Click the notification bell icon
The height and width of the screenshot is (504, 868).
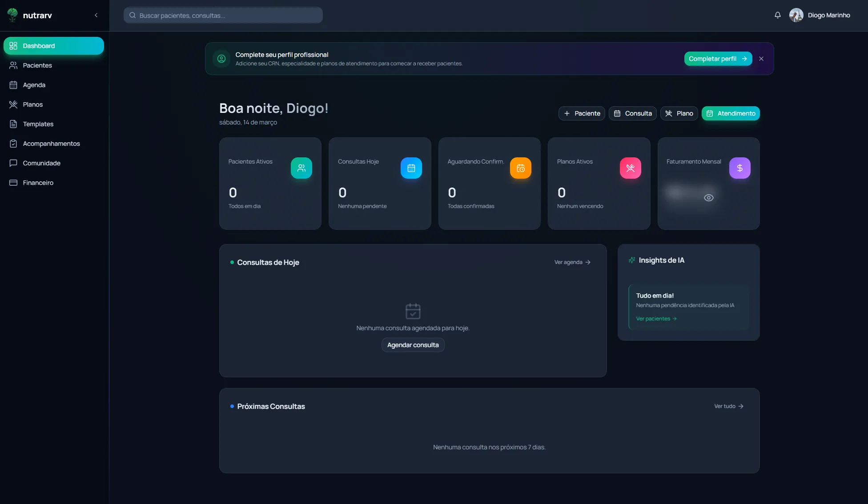coord(777,15)
